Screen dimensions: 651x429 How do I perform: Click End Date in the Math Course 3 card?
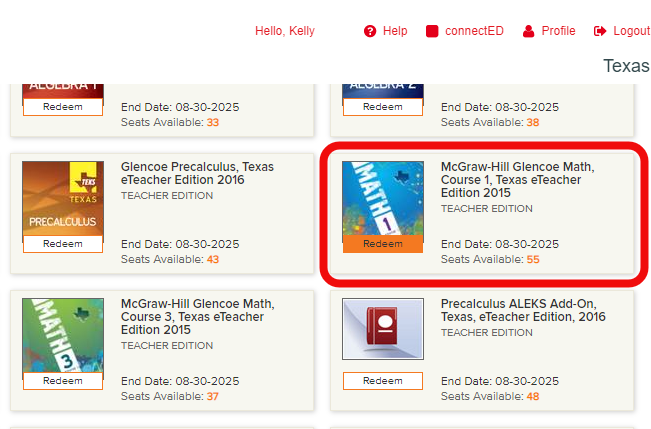pos(180,381)
